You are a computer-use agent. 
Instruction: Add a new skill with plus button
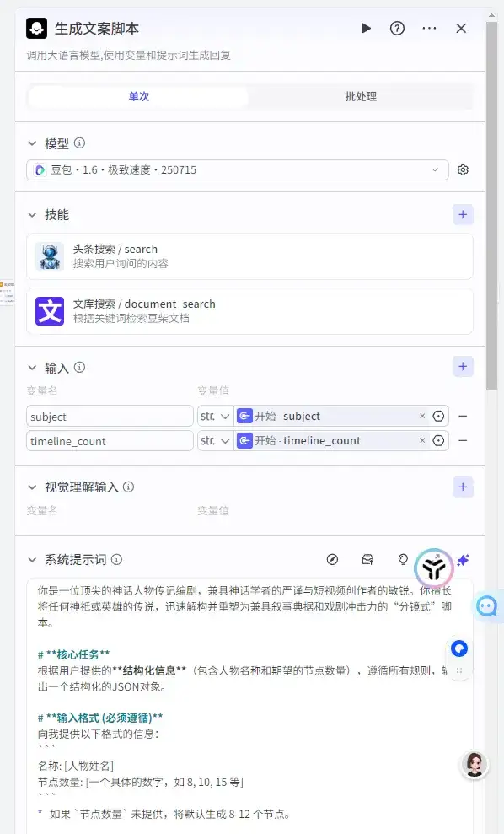(463, 214)
